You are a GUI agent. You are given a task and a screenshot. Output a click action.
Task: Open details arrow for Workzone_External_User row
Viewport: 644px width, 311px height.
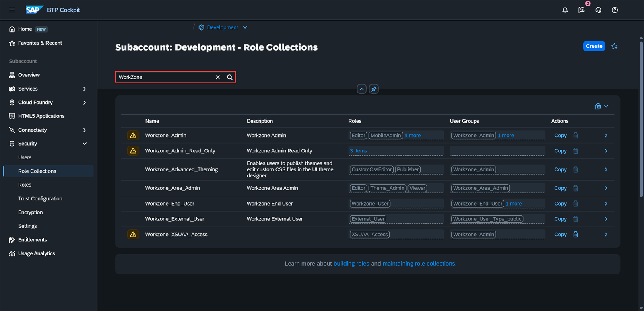[606, 219]
